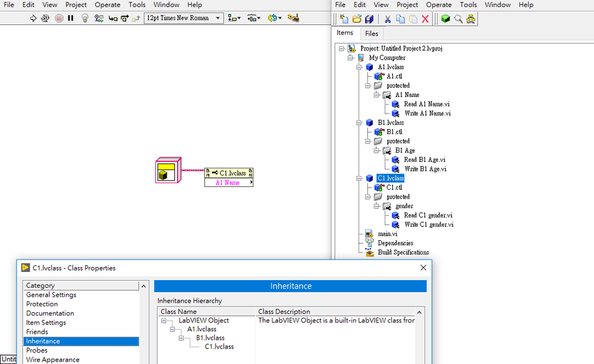Viewport: 594px width, 364px height.
Task: Click the Save All icon in project toolbar
Action: coord(369,19)
